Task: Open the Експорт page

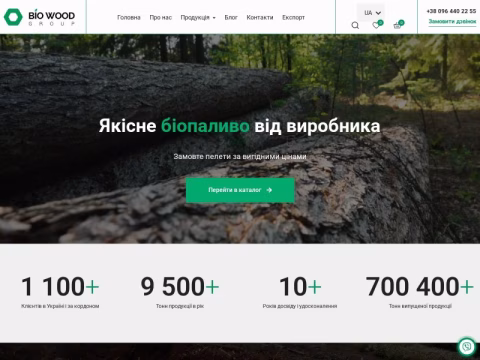Action: (293, 18)
